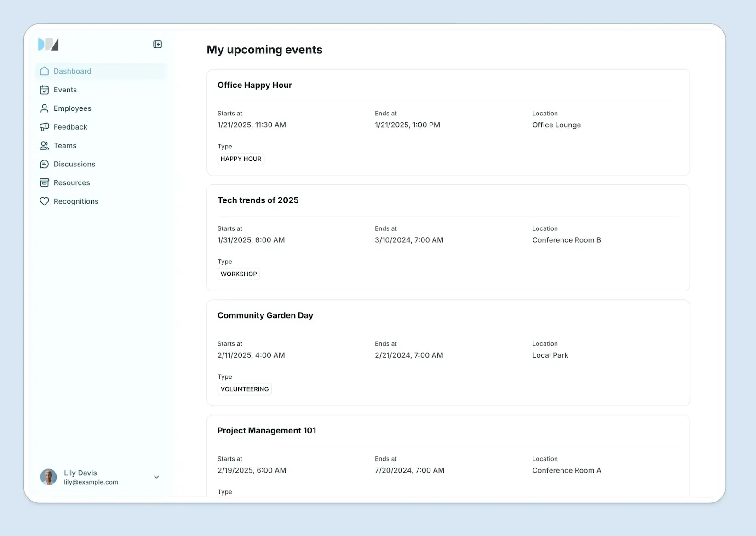Open the Office Happy Hour event
This screenshot has height=536, width=756.
click(255, 85)
